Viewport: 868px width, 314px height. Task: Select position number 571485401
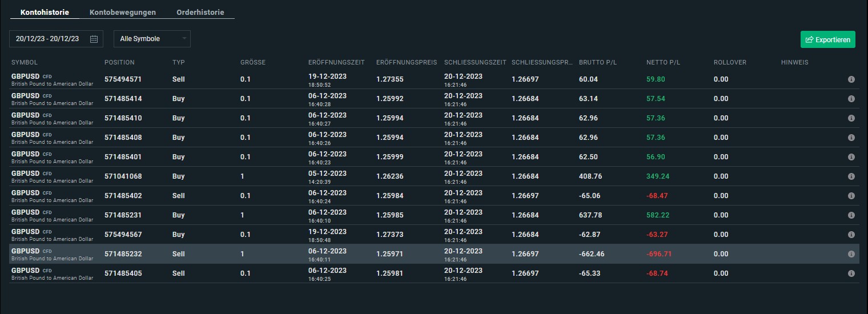[x=123, y=157]
